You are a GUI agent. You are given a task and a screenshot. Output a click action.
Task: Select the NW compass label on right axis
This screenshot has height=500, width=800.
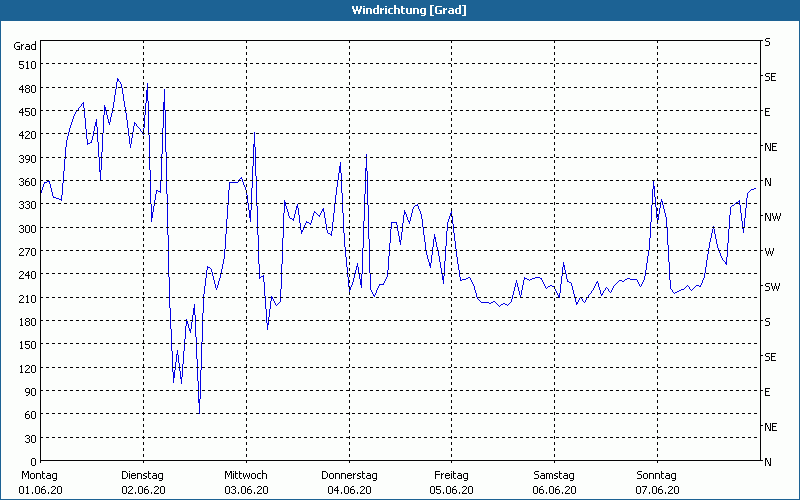pos(771,217)
